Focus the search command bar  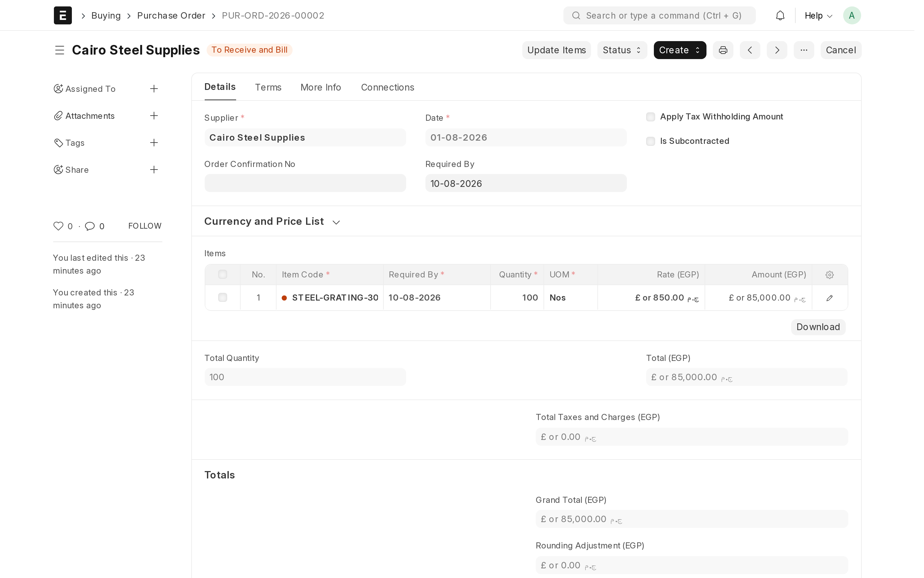point(659,15)
